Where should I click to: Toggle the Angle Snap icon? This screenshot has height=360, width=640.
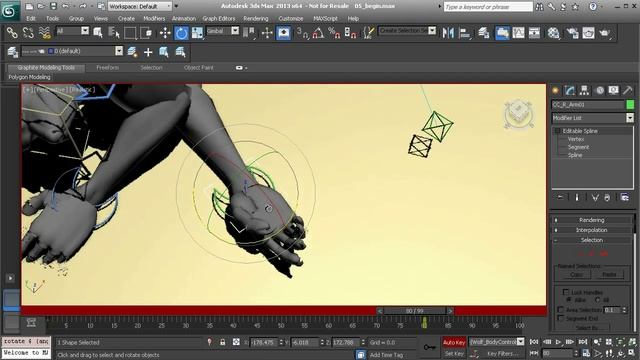click(x=318, y=33)
